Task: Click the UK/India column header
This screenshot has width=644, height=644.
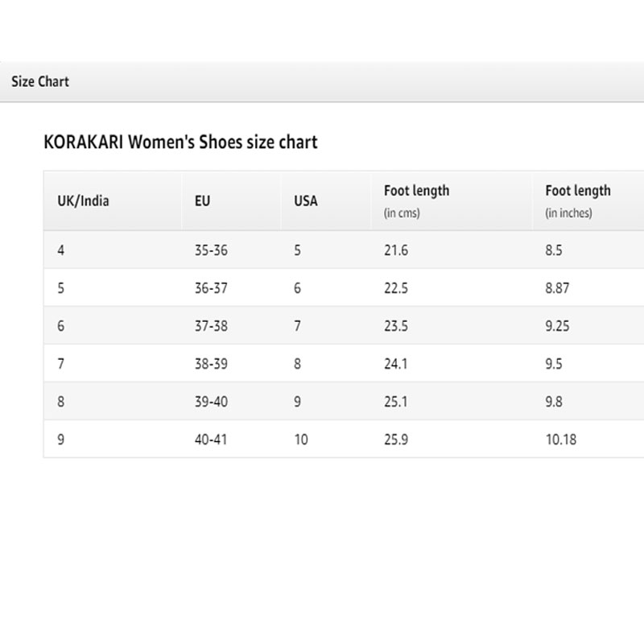Action: pyautogui.click(x=83, y=200)
